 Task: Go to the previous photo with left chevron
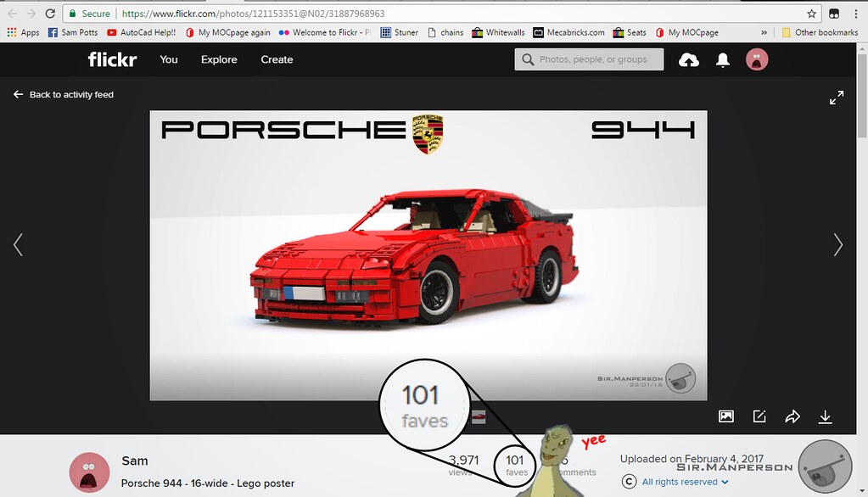pos(18,244)
